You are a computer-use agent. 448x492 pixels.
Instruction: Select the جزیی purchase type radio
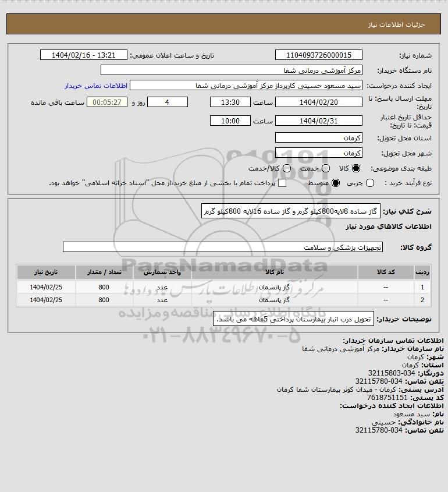370,183
